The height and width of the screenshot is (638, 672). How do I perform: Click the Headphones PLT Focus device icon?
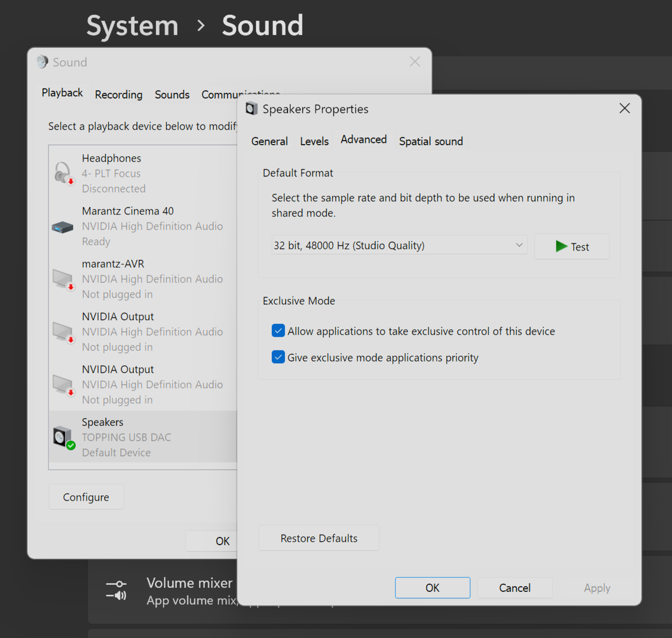click(x=63, y=173)
